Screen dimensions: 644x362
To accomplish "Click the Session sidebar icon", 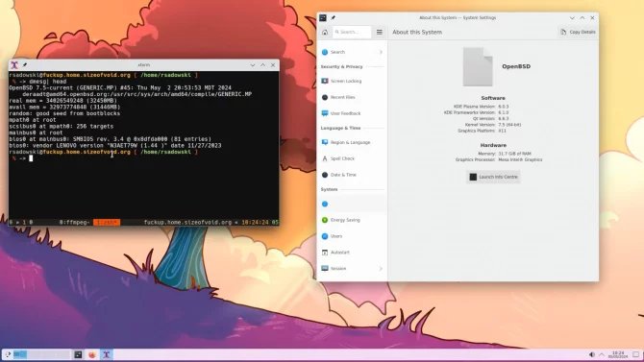I will click(x=325, y=269).
